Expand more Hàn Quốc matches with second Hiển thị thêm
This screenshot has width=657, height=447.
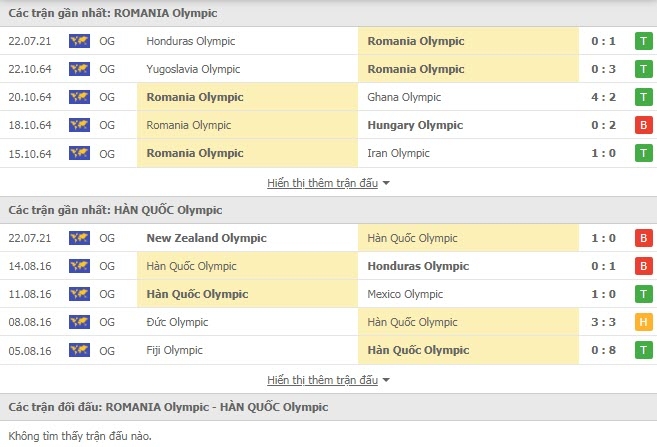[x=322, y=380]
